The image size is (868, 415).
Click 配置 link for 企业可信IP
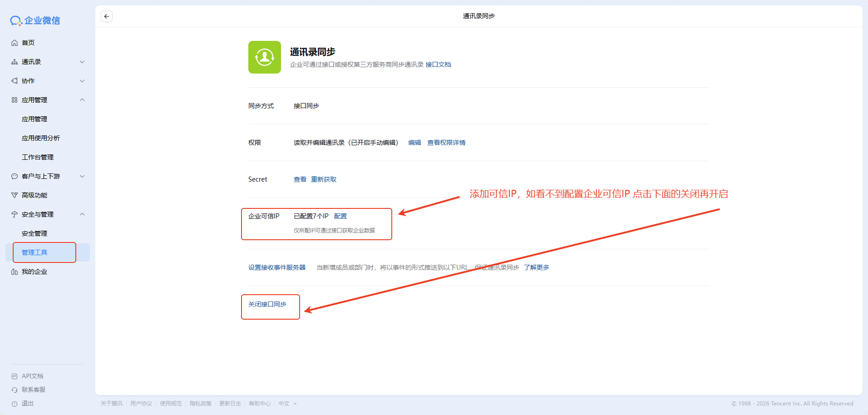[x=340, y=216]
